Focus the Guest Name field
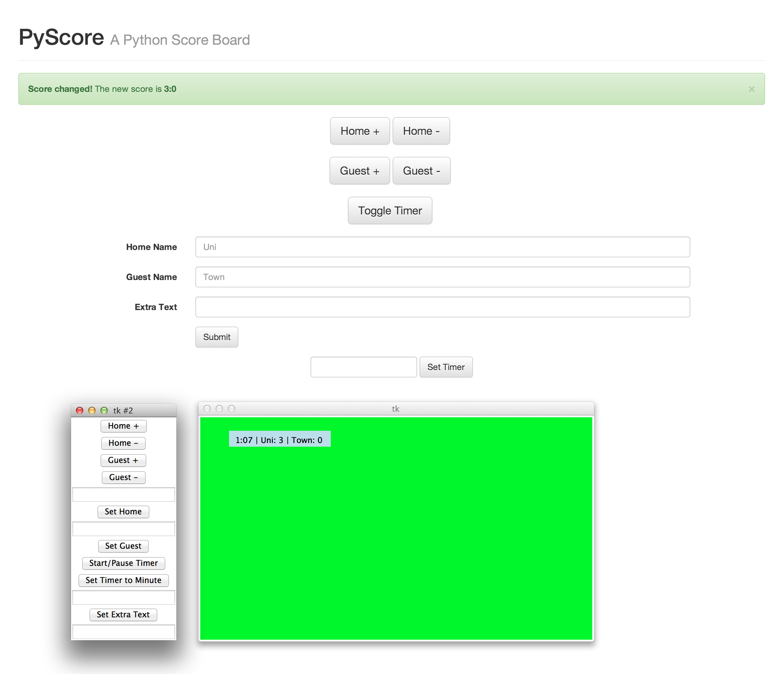784x674 pixels. pyautogui.click(x=442, y=277)
